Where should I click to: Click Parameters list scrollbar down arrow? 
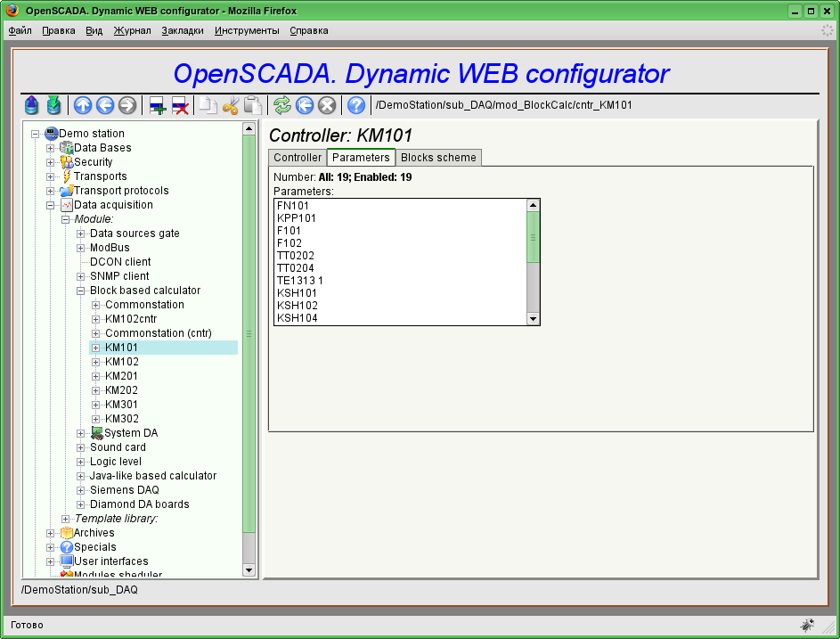(533, 319)
